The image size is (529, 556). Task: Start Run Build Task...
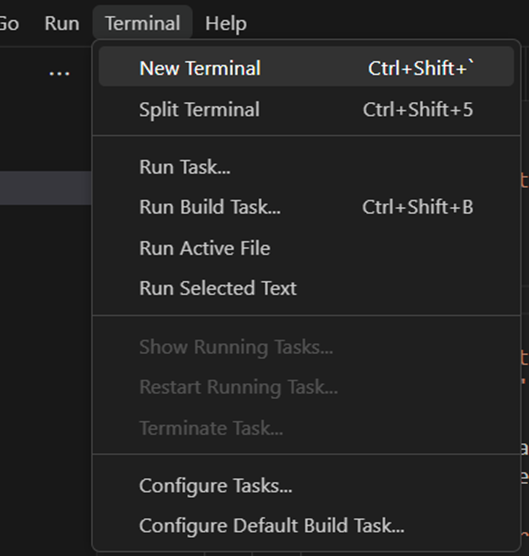tap(306, 207)
